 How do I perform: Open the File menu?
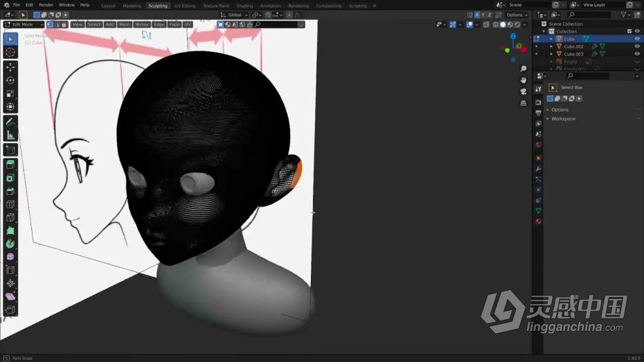17,5
